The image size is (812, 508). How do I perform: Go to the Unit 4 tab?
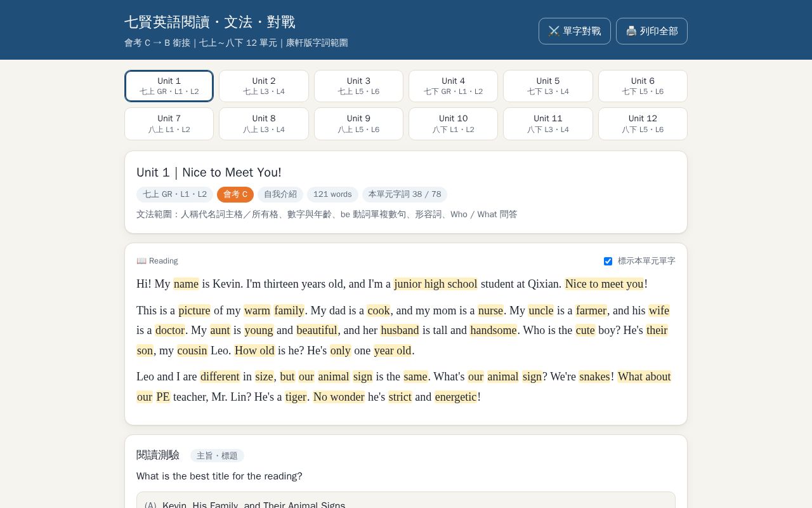[453, 86]
